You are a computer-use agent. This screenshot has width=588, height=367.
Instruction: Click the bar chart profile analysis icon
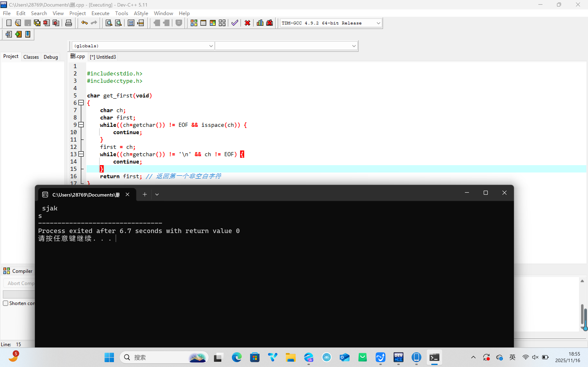tap(260, 23)
